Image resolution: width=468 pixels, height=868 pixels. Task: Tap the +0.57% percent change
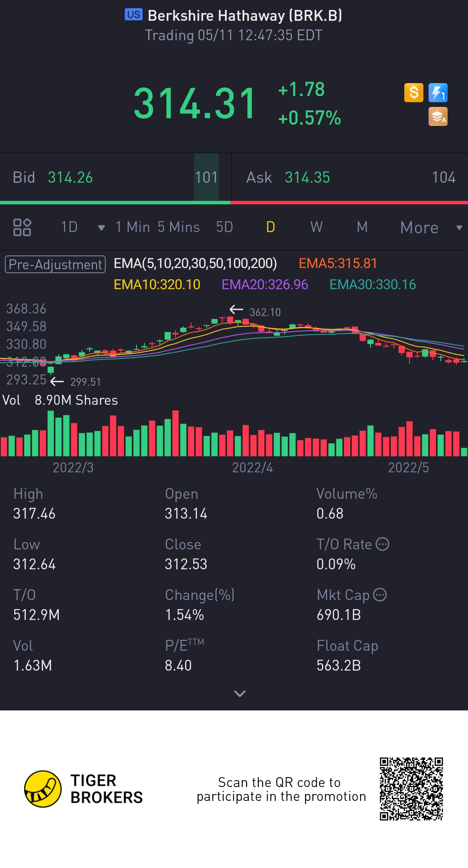(x=309, y=118)
